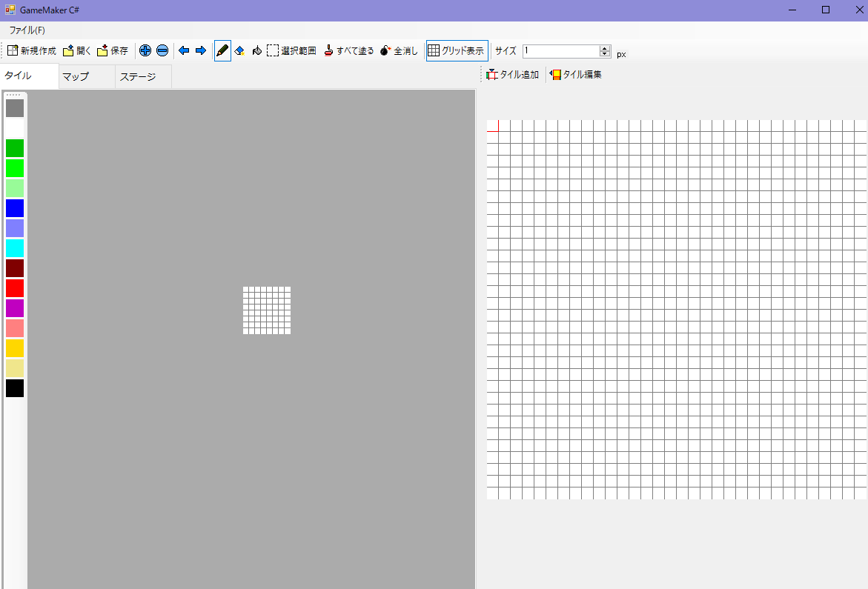Zoom out with the minus icon
This screenshot has width=868, height=589.
[x=162, y=51]
